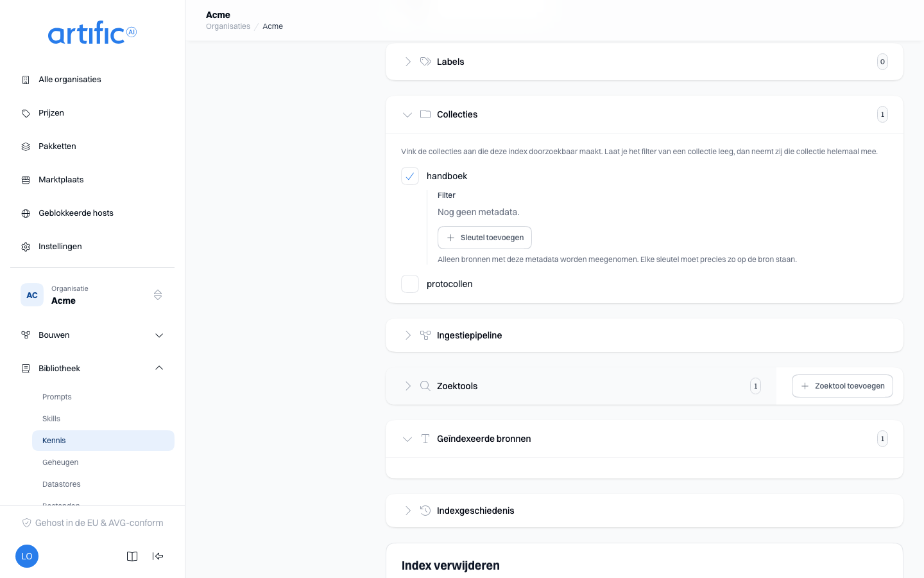Click the AC organisation badge
This screenshot has width=924, height=578.
point(32,295)
